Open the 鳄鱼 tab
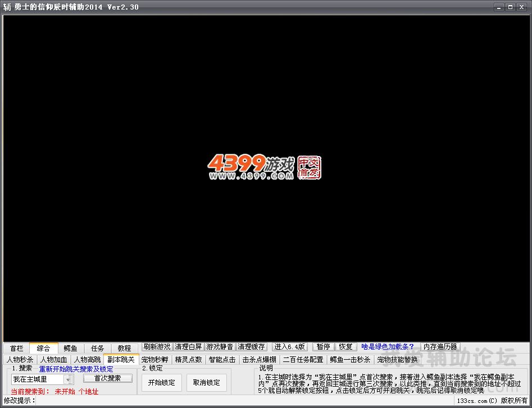This screenshot has height=408, width=532. coord(71,348)
